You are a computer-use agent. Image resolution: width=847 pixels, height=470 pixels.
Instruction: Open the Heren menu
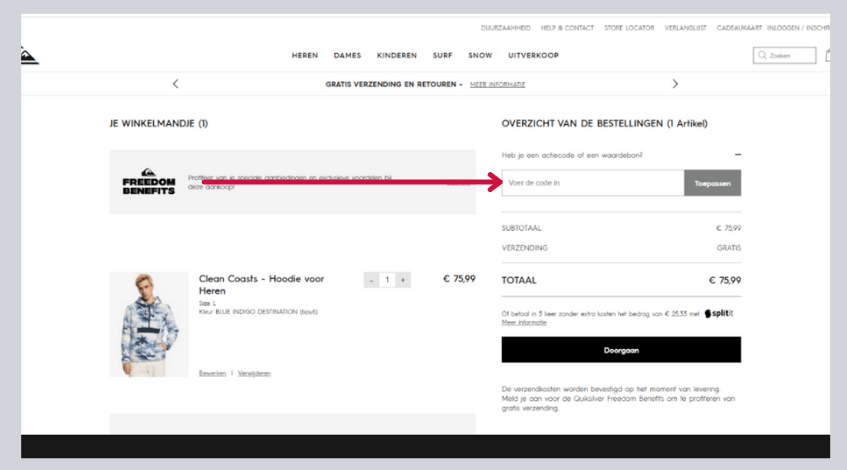(305, 56)
